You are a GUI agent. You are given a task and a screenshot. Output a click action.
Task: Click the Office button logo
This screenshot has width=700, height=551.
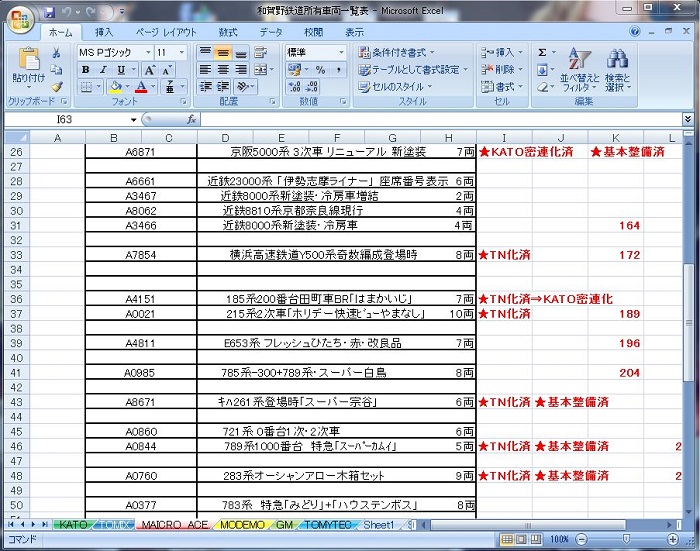click(20, 20)
